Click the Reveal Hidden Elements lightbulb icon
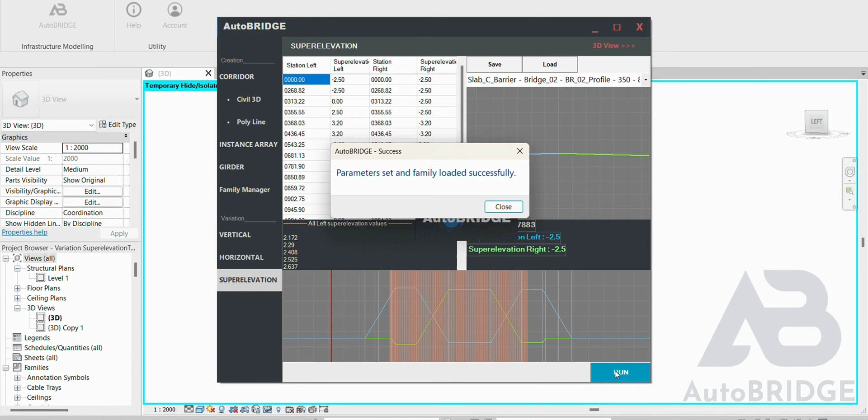 coord(278,410)
